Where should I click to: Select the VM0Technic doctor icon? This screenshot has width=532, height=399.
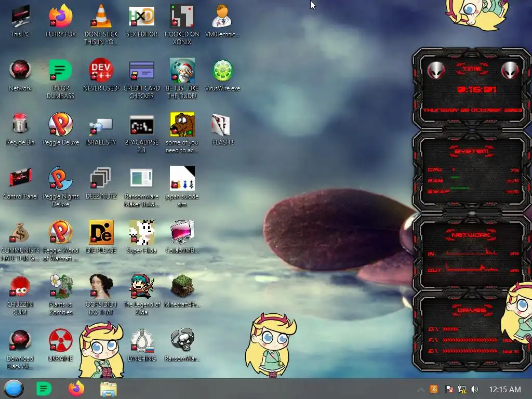(222, 21)
